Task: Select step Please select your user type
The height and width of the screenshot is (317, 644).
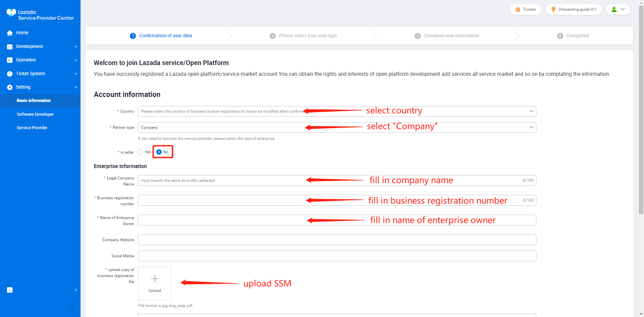Action: click(x=303, y=36)
